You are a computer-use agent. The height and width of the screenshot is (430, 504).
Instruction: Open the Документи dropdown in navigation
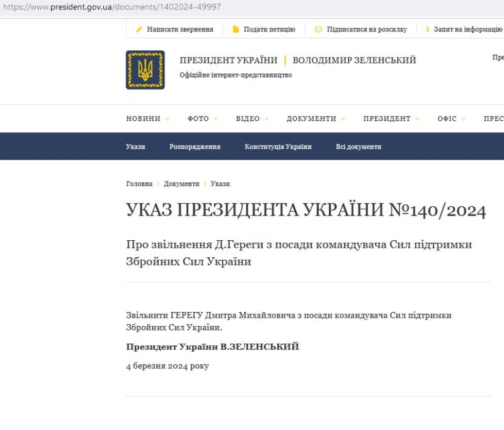(316, 119)
